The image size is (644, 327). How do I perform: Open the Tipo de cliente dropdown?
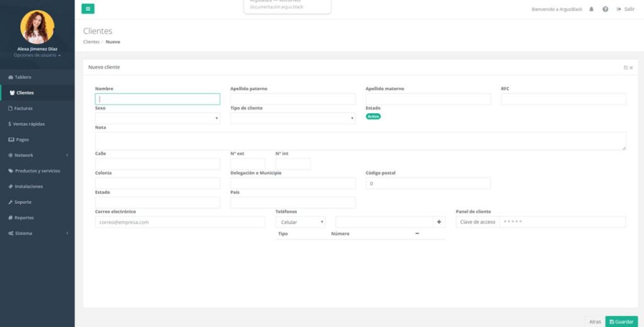(293, 118)
